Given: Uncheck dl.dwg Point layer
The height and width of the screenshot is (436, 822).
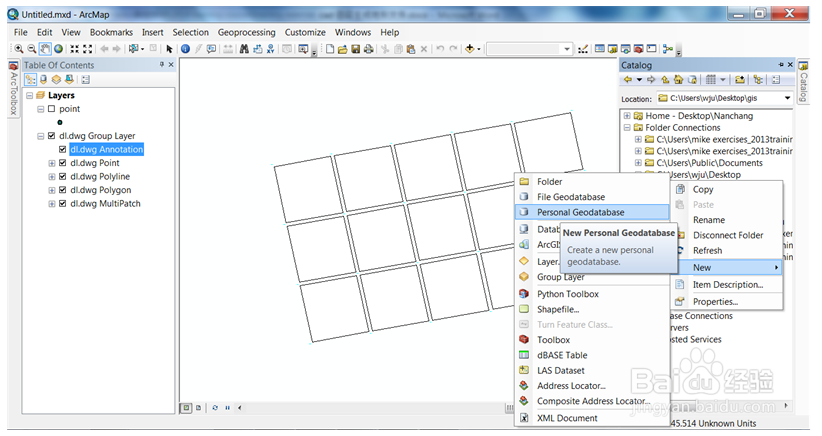Looking at the screenshot, I should pos(62,163).
